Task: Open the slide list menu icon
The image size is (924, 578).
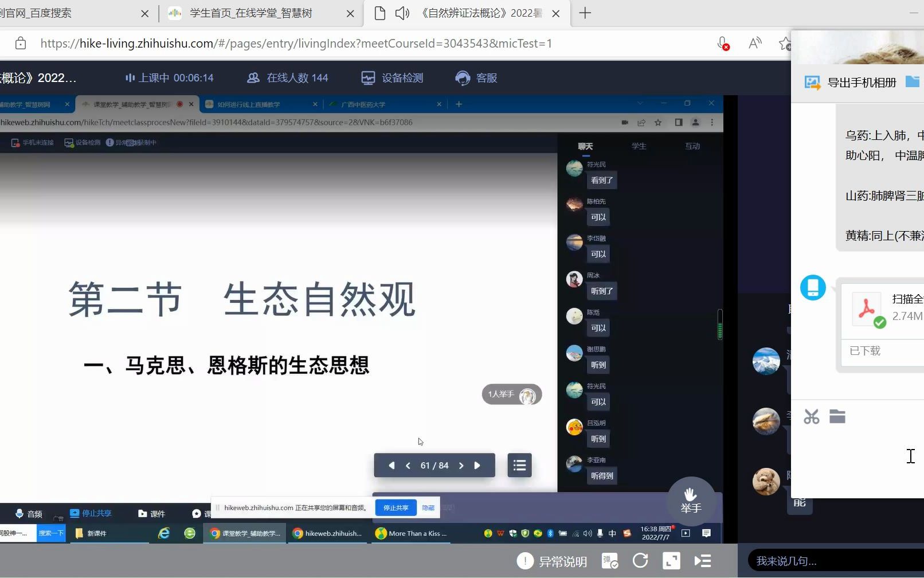Action: point(519,465)
